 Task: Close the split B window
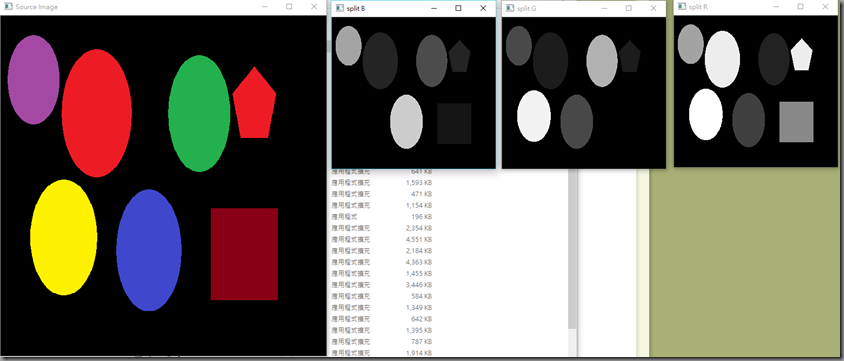[x=483, y=8]
